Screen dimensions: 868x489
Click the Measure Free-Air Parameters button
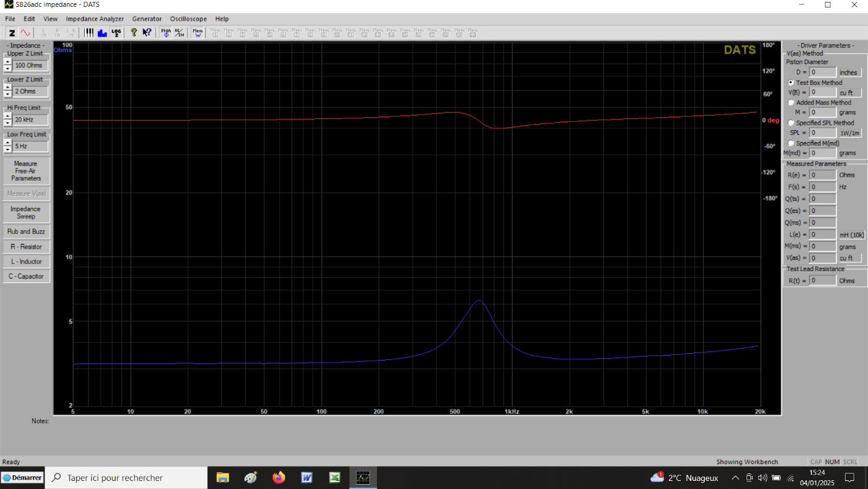[26, 171]
